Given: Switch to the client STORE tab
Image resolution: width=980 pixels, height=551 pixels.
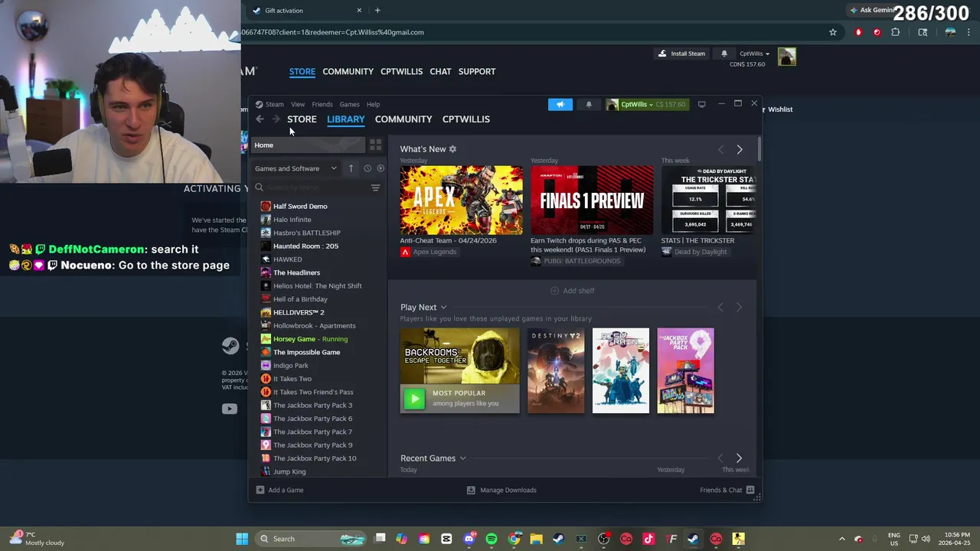Looking at the screenshot, I should [x=302, y=119].
